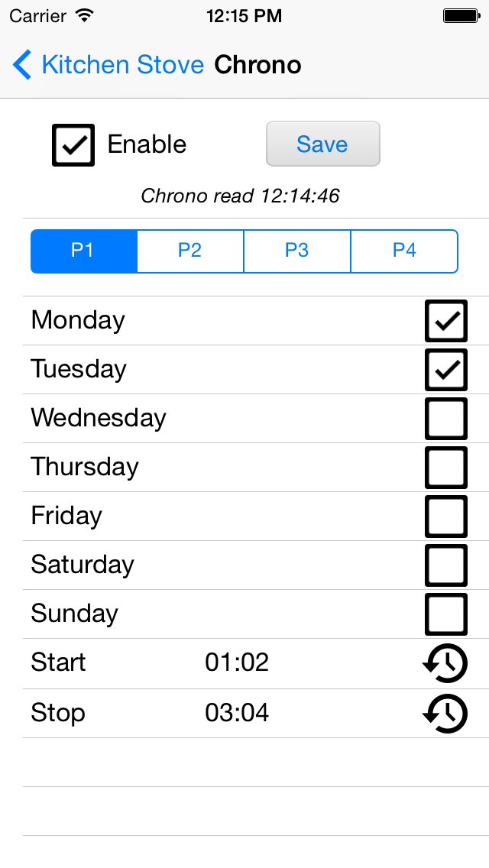The height and width of the screenshot is (868, 489).
Task: Check the Wednesday checkbox
Action: pos(445,419)
